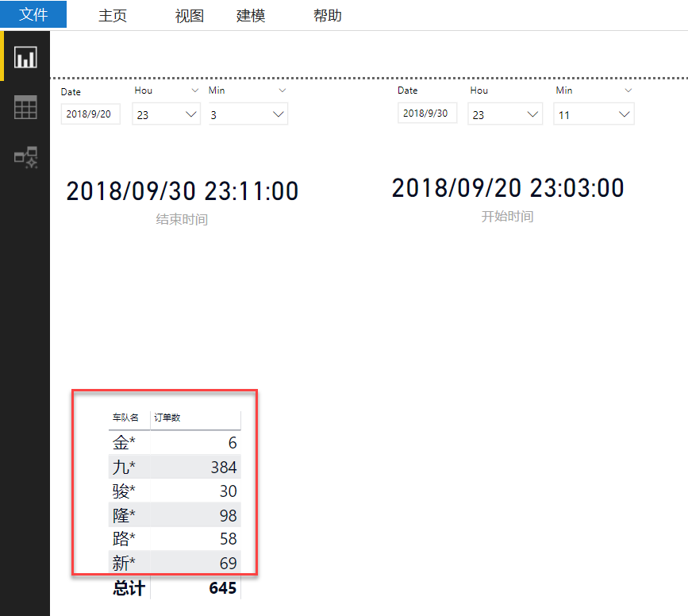Click the 结束时间 card label
This screenshot has width=688, height=616.
click(x=182, y=219)
